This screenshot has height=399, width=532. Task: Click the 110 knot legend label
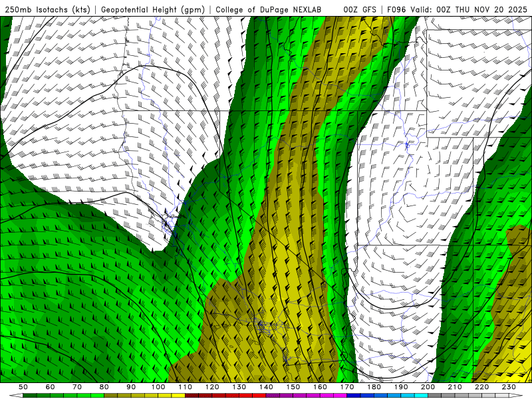click(x=186, y=387)
